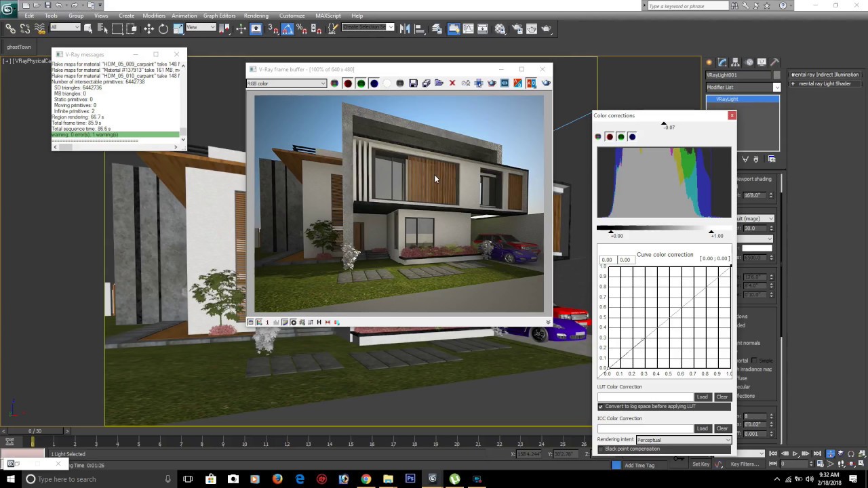The width and height of the screenshot is (868, 488).
Task: Click teapot render icon at frame buffer right
Action: (x=546, y=83)
